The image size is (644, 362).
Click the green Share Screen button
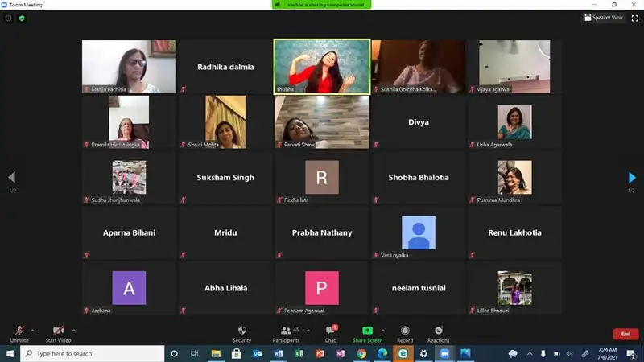367,331
